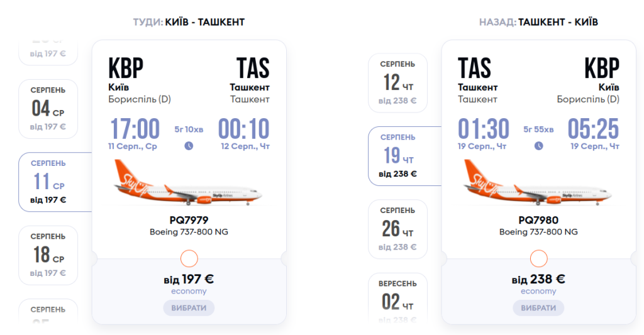Viewport: 644px width, 335px height.
Task: Click the PQ7979 flight number
Action: [x=189, y=220]
